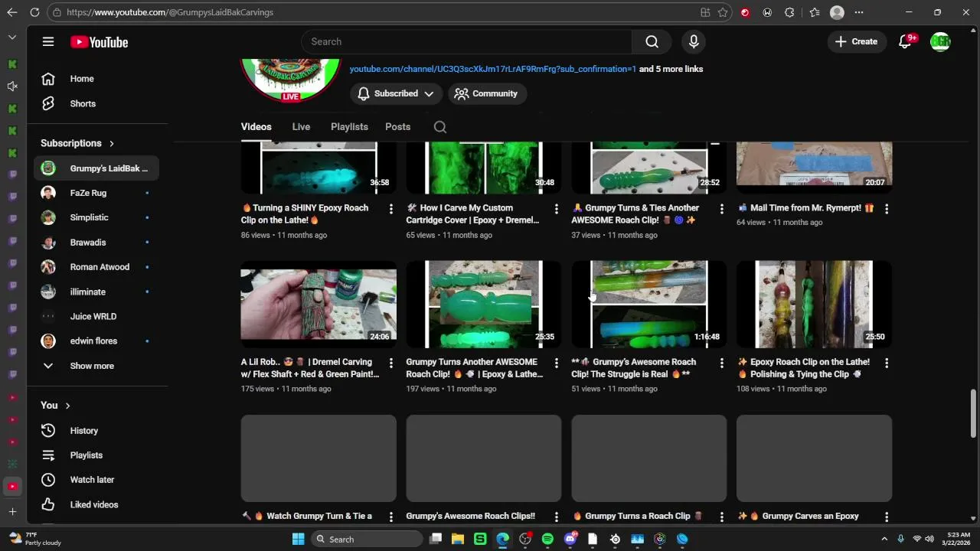Expand Subscriptions section arrow
The width and height of the screenshot is (980, 551).
tap(112, 143)
